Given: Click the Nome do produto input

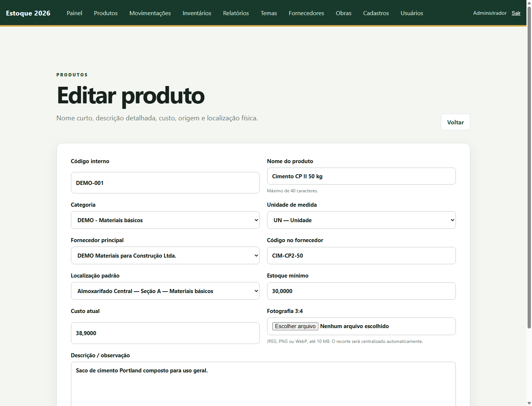Looking at the screenshot, I should [361, 176].
